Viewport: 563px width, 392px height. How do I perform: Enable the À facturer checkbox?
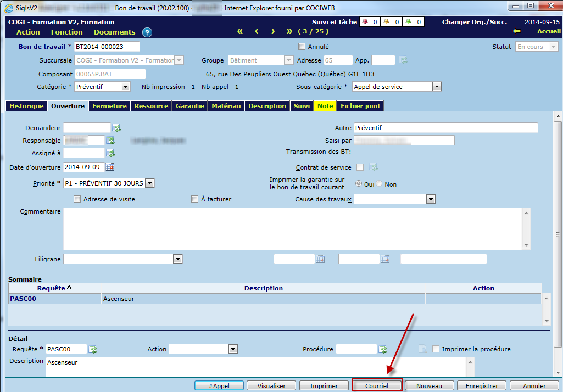point(194,199)
